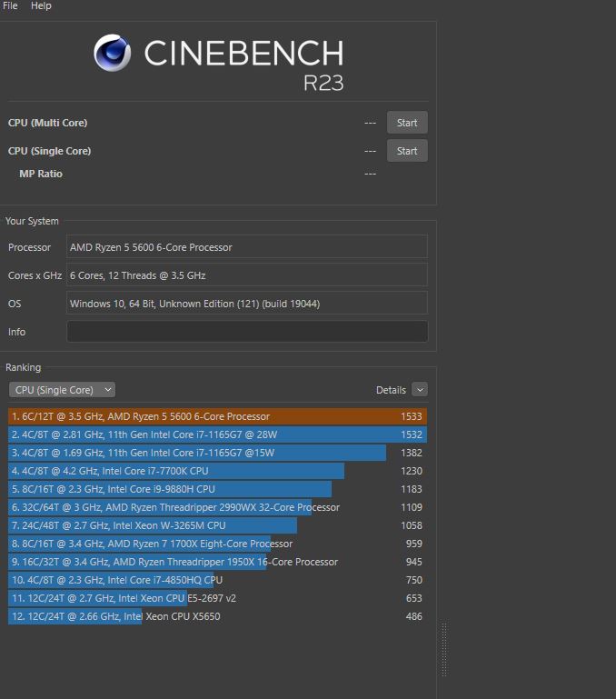The image size is (616, 699).
Task: Grab the dotted panel resize handle
Action: [444, 650]
